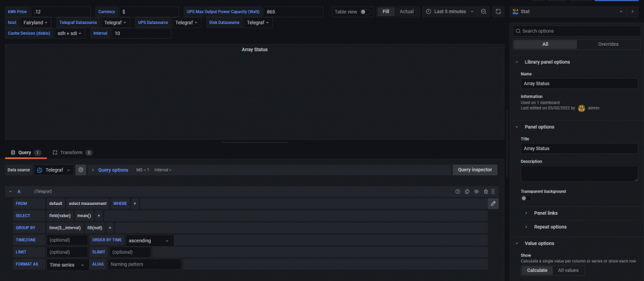This screenshot has width=644, height=281.
Task: Open Cache Devices sdh + sdi dropdown
Action: click(x=70, y=34)
